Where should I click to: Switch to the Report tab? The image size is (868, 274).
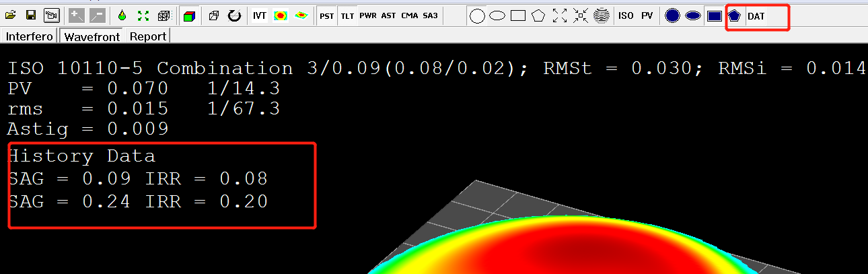point(148,37)
